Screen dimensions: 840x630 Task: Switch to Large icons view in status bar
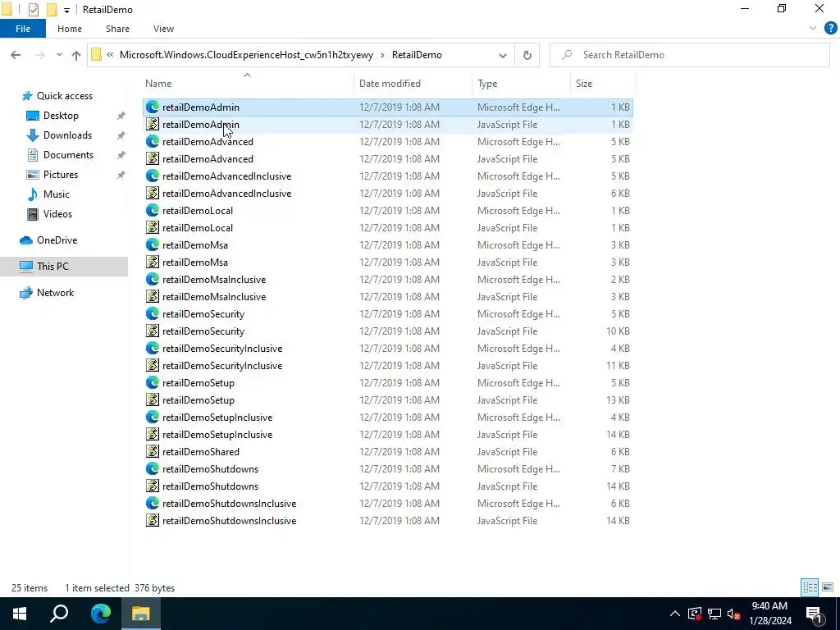click(828, 587)
